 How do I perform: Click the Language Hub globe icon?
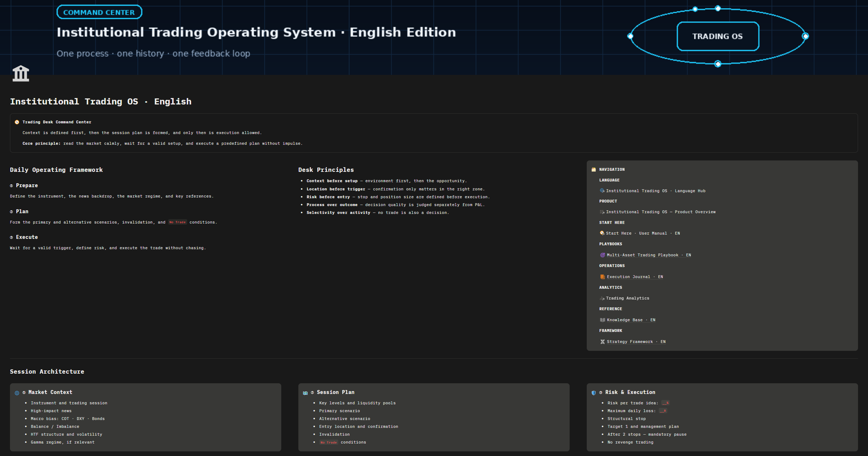602,191
